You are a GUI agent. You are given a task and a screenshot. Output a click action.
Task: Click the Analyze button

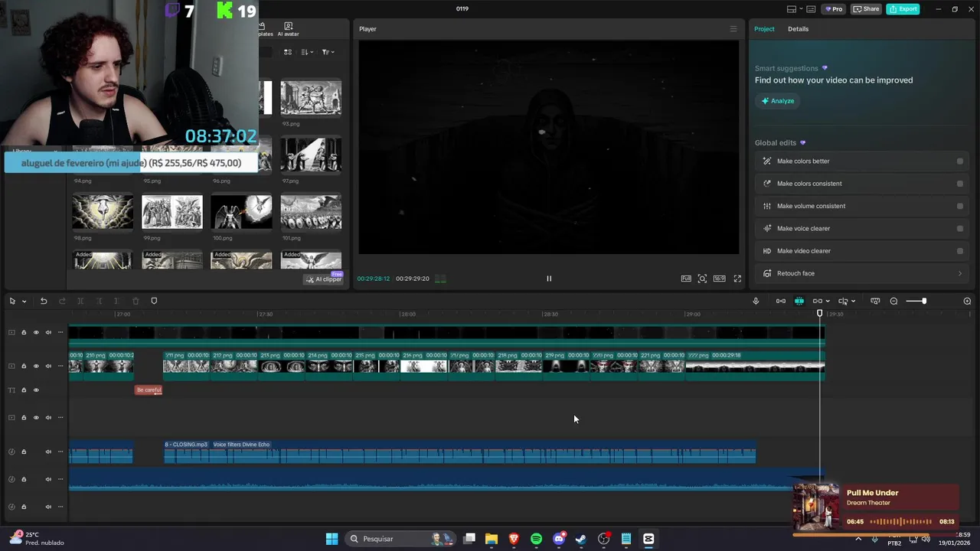pos(778,101)
